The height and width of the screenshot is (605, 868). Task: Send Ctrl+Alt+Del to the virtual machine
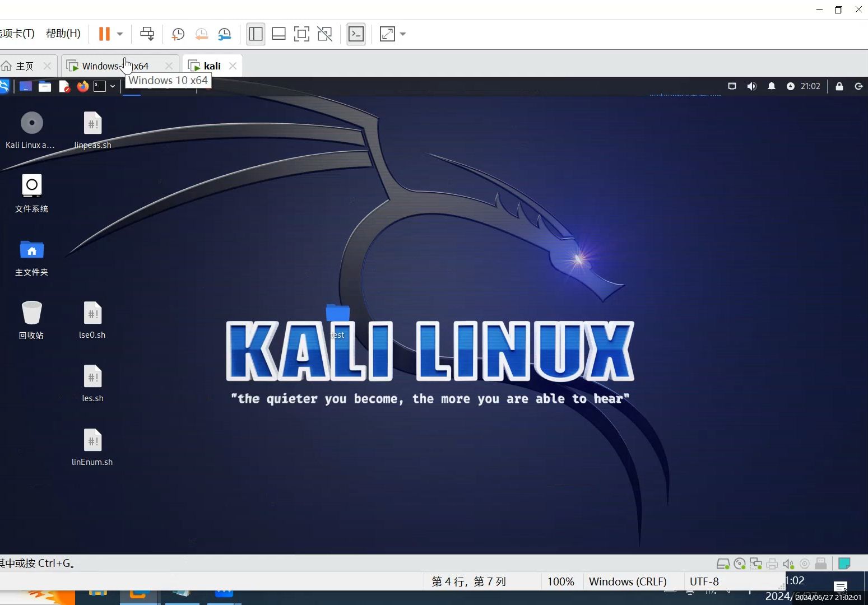(147, 34)
